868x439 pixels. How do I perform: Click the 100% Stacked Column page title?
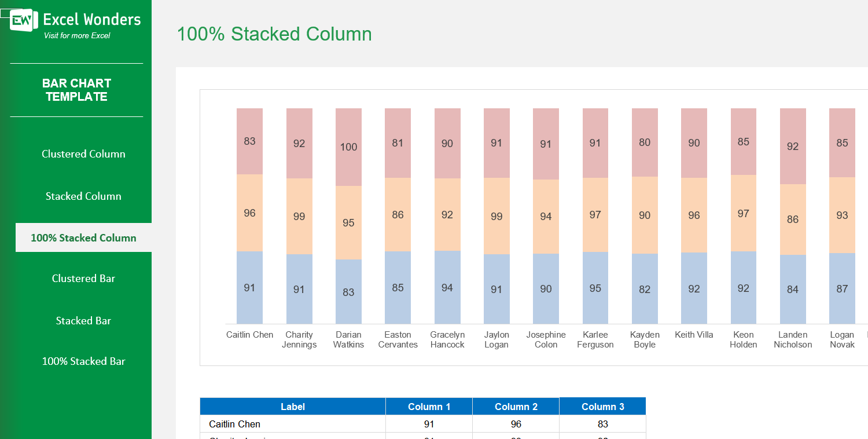click(275, 34)
